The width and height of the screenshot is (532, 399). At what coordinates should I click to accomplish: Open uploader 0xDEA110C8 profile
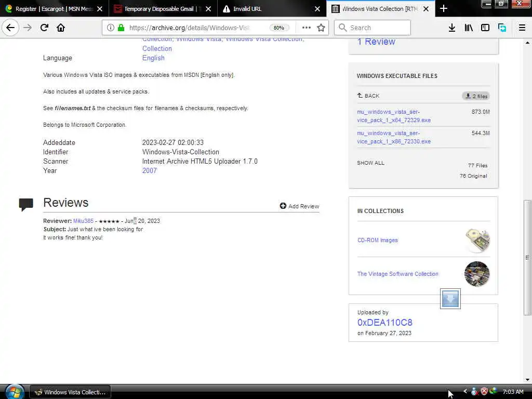point(385,322)
